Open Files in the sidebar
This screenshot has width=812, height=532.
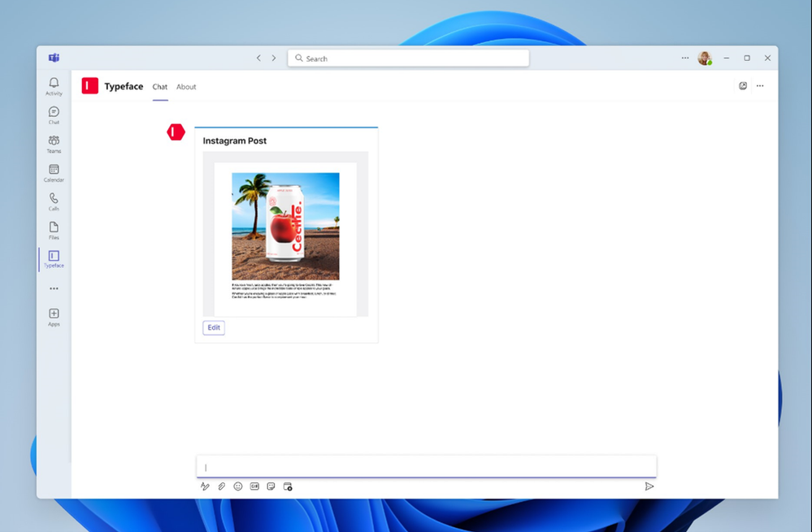click(54, 231)
